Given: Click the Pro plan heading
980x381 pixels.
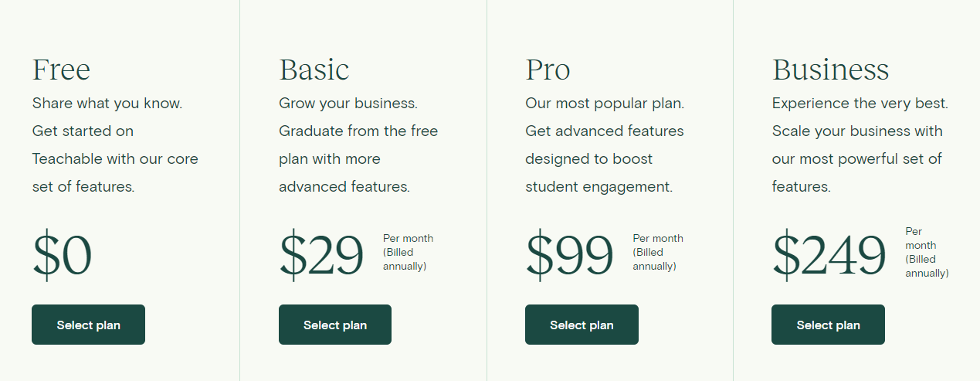Looking at the screenshot, I should tap(548, 70).
